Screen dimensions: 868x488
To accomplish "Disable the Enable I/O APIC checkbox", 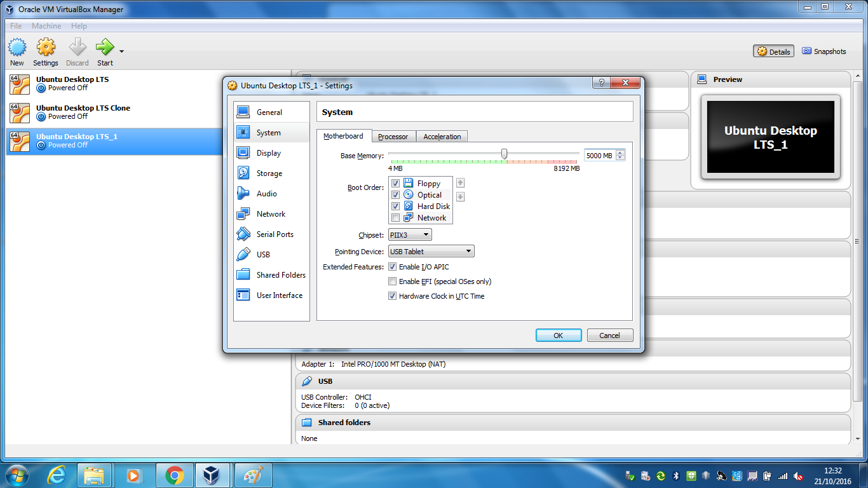I will click(x=393, y=267).
